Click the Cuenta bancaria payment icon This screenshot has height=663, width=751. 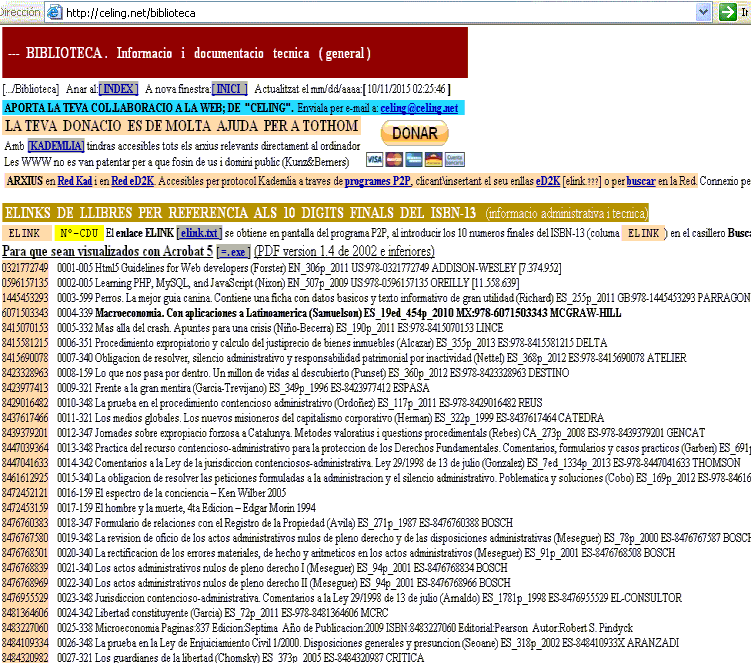[454, 160]
